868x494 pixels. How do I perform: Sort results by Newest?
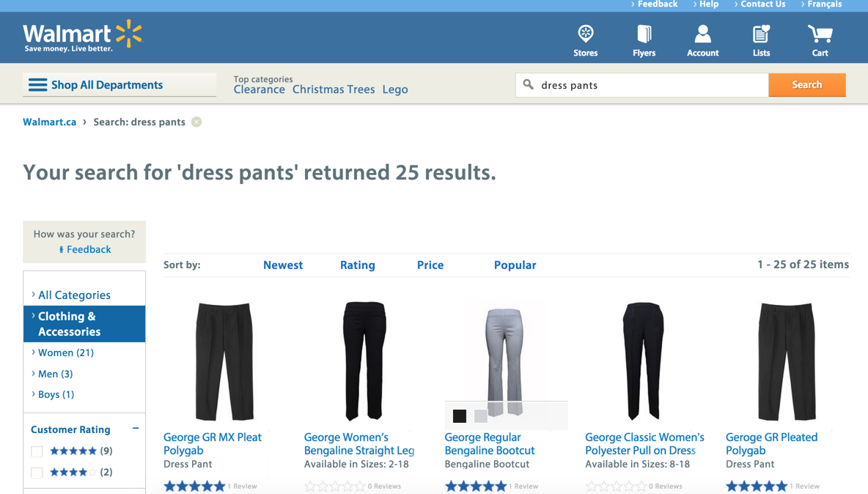coord(283,265)
